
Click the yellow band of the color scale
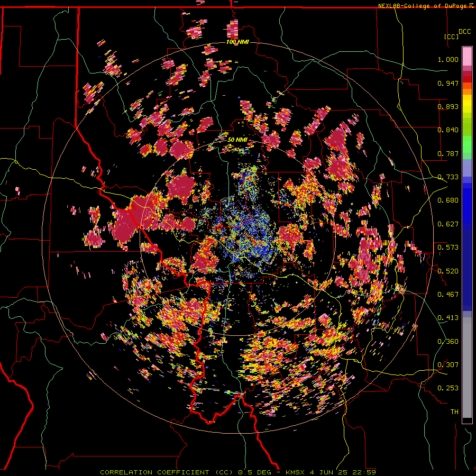(x=467, y=104)
